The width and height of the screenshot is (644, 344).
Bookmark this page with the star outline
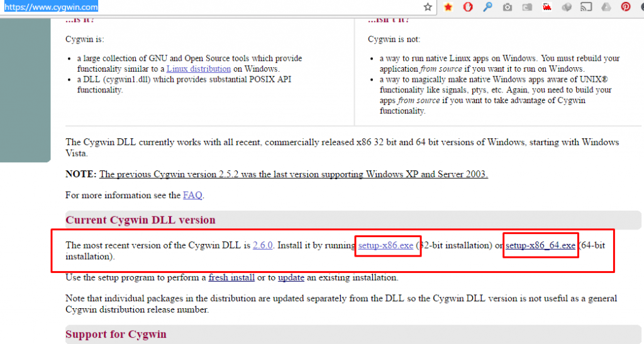(x=428, y=8)
